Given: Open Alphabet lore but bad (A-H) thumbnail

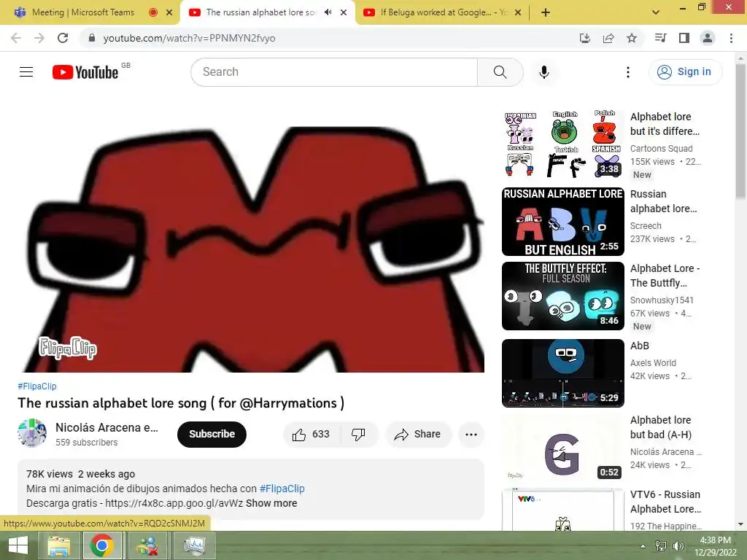Looking at the screenshot, I should click(562, 448).
